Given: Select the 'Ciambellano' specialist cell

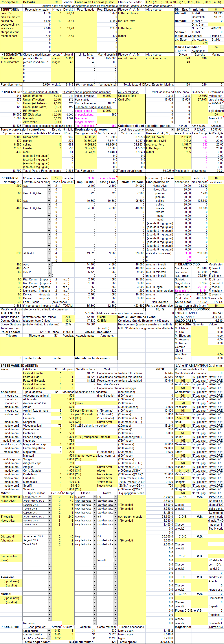Looking at the screenshot, I should (x=37, y=429).
